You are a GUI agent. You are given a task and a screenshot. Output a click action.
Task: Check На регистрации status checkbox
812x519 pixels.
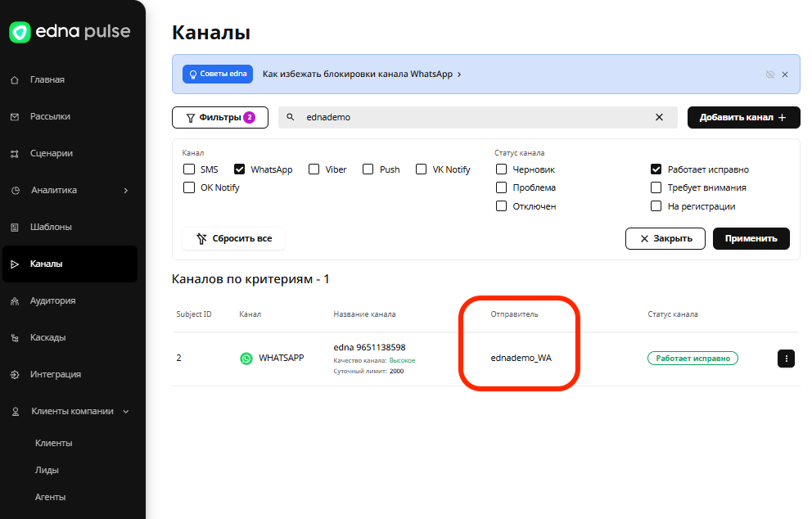tap(656, 206)
